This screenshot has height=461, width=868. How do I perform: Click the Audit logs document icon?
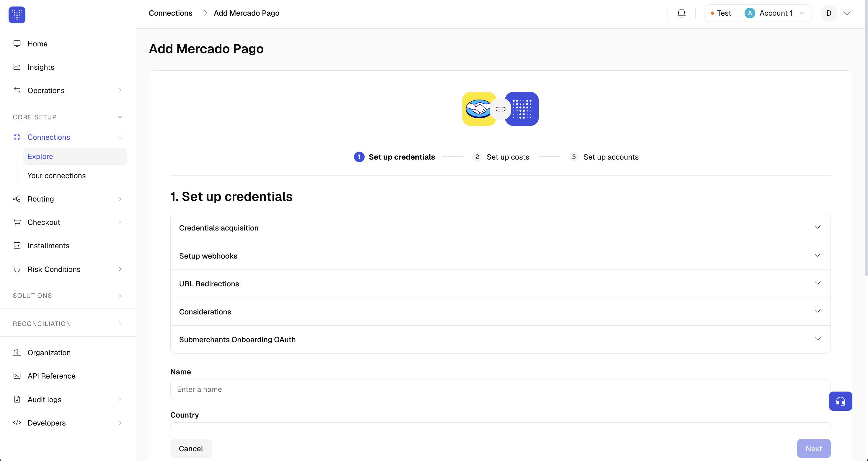pyautogui.click(x=17, y=399)
